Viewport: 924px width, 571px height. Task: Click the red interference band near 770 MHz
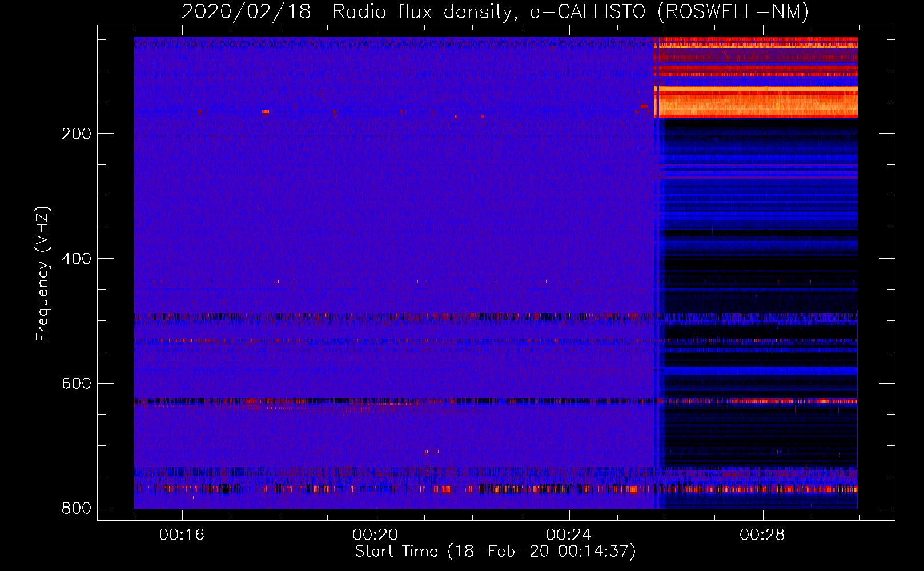(x=496, y=489)
